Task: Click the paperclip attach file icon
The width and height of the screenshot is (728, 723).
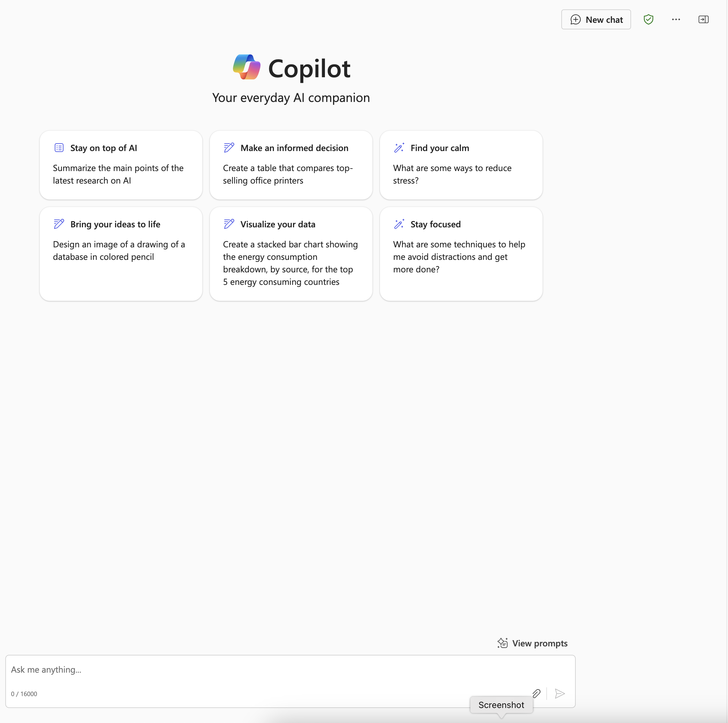Action: click(x=536, y=693)
